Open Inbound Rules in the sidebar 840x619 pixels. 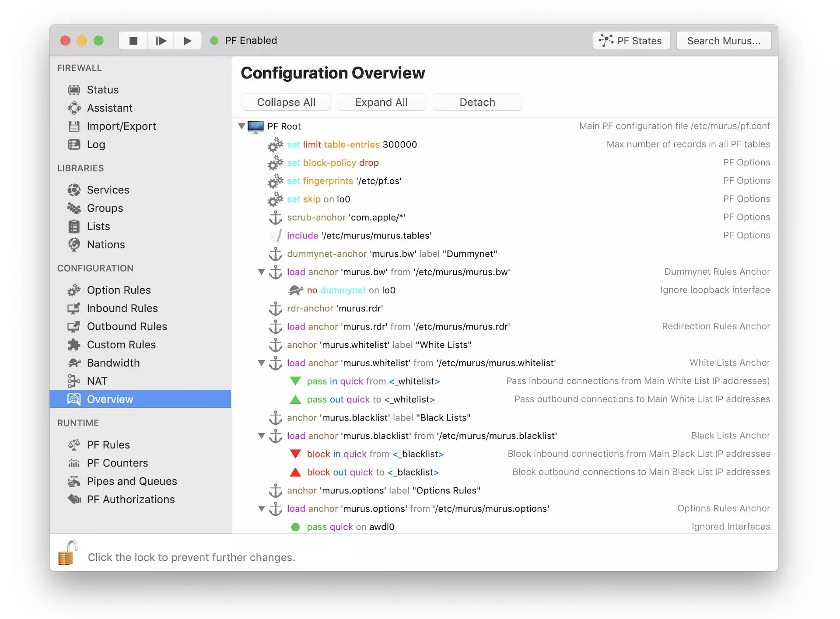(122, 308)
